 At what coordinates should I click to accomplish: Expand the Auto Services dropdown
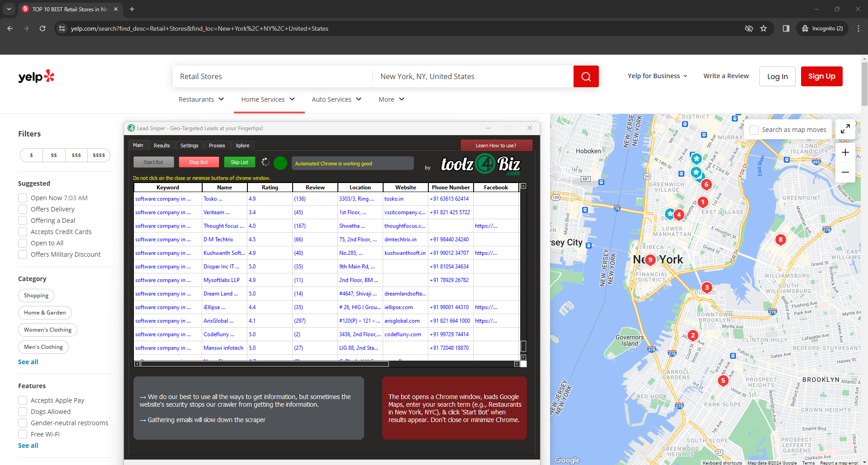tap(337, 99)
